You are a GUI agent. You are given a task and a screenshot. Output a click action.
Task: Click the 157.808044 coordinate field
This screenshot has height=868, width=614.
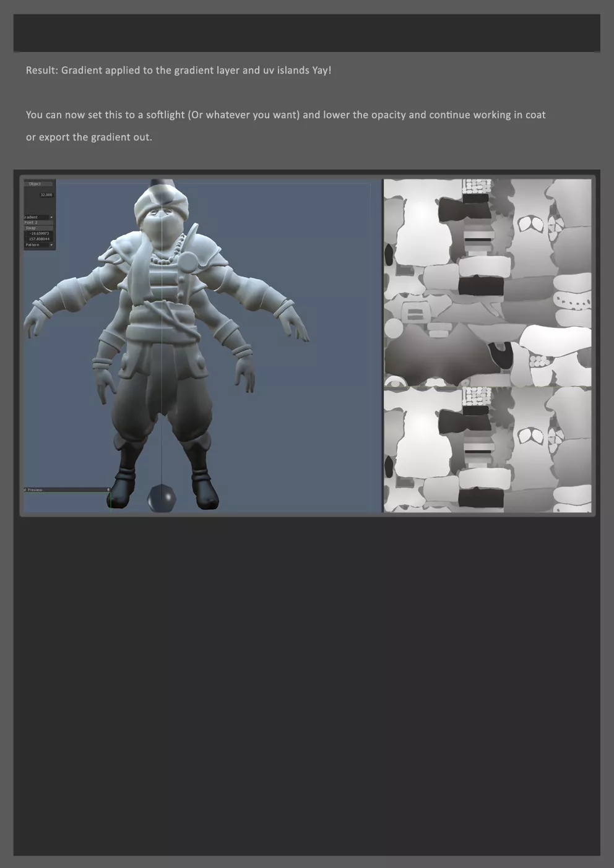[x=40, y=239]
